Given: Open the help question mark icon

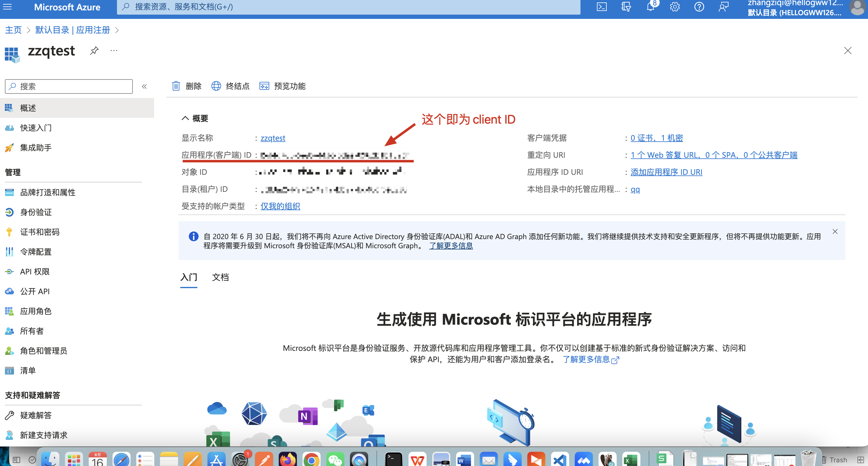Looking at the screenshot, I should tap(699, 7).
